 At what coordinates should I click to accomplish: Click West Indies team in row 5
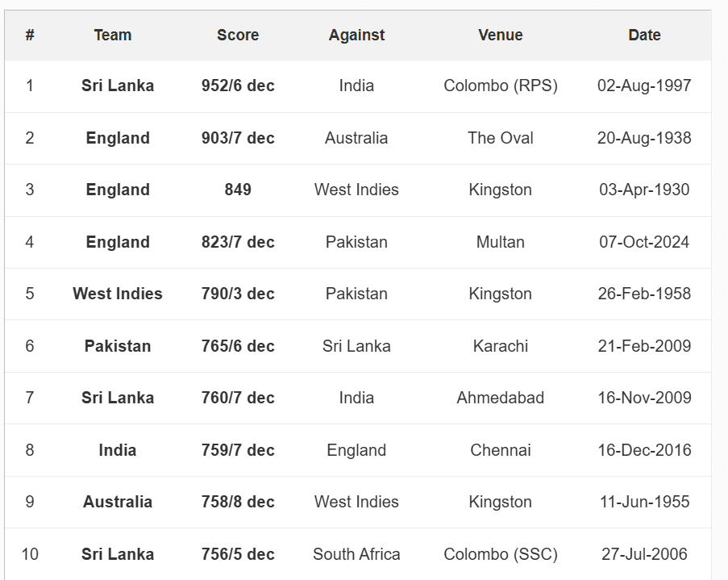pos(118,294)
